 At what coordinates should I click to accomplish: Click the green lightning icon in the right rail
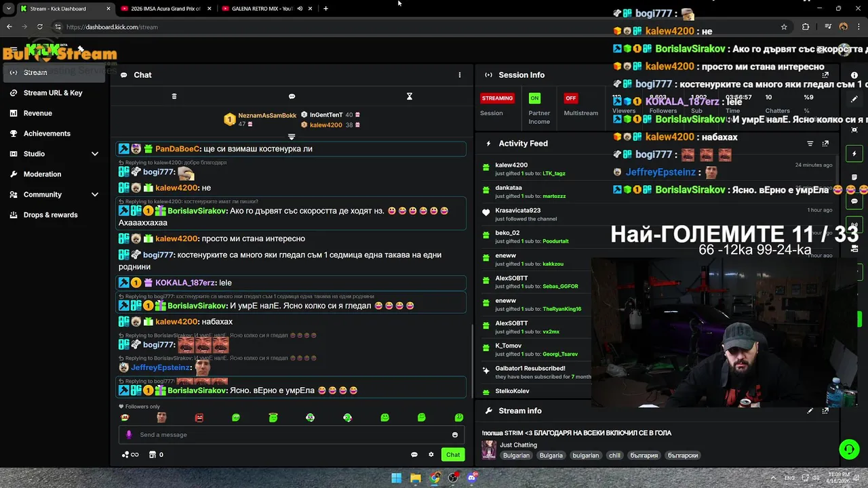point(854,154)
